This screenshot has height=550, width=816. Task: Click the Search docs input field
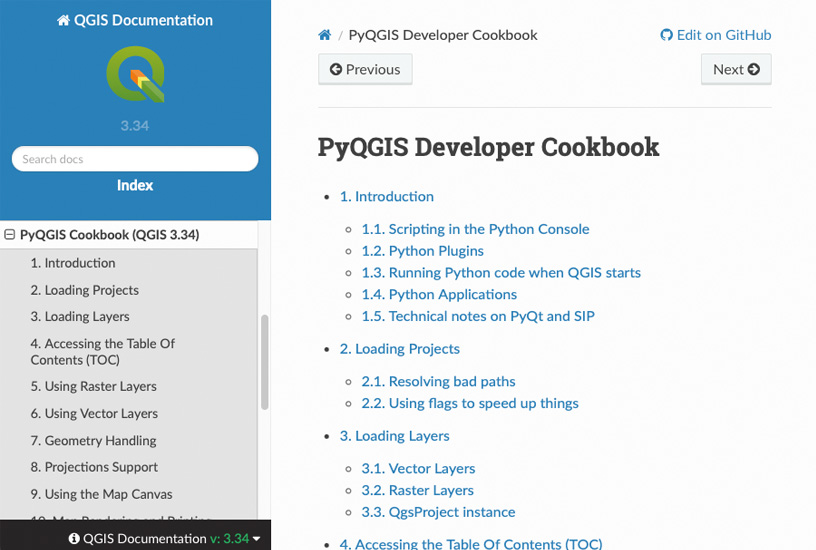(x=135, y=159)
